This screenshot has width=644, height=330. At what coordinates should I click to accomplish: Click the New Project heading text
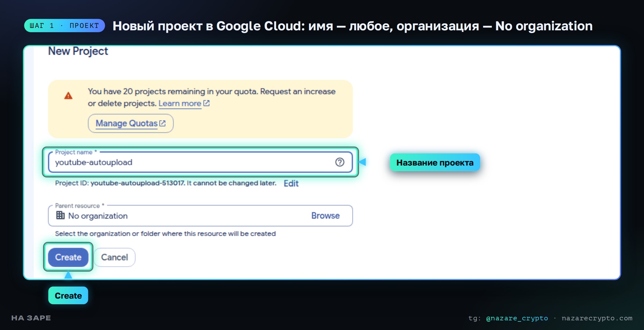(x=78, y=51)
